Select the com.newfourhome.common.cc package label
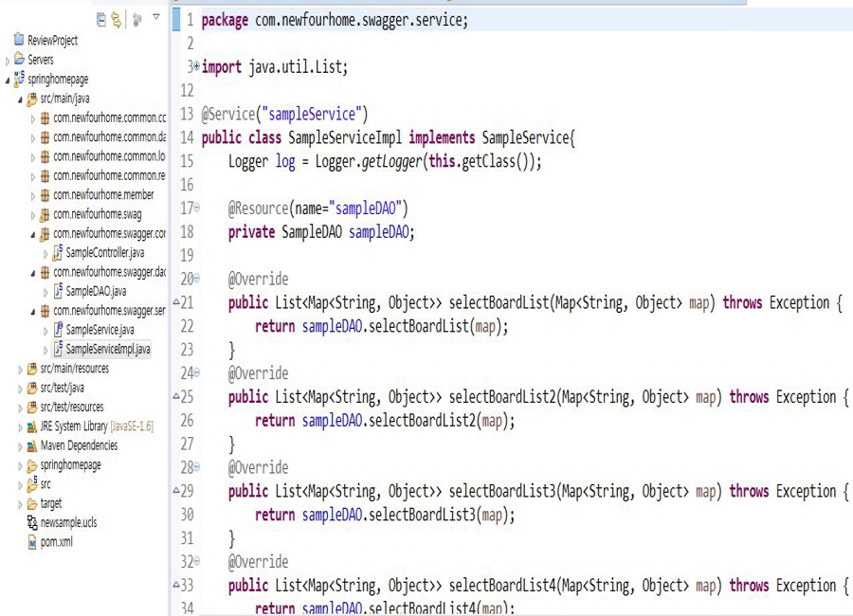Image resolution: width=853 pixels, height=616 pixels. 110,118
